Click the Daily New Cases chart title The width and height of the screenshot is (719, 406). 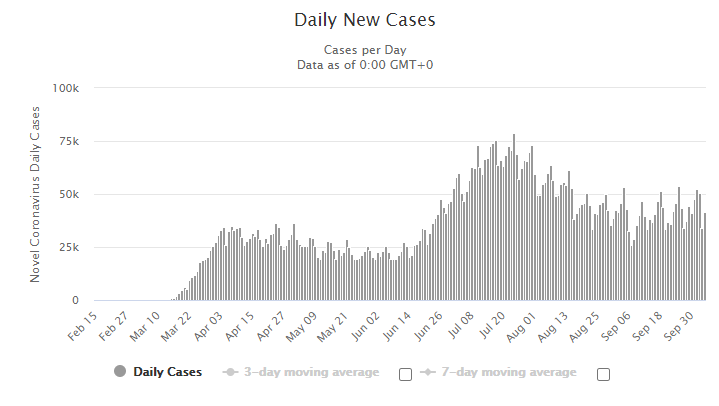tap(365, 20)
